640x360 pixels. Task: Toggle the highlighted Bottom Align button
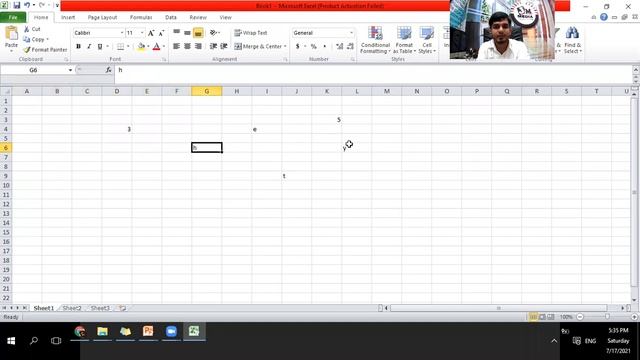(198, 33)
